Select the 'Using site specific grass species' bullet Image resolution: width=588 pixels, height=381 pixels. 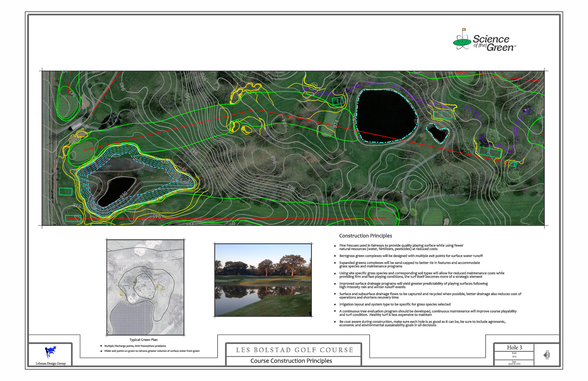[x=422, y=275]
